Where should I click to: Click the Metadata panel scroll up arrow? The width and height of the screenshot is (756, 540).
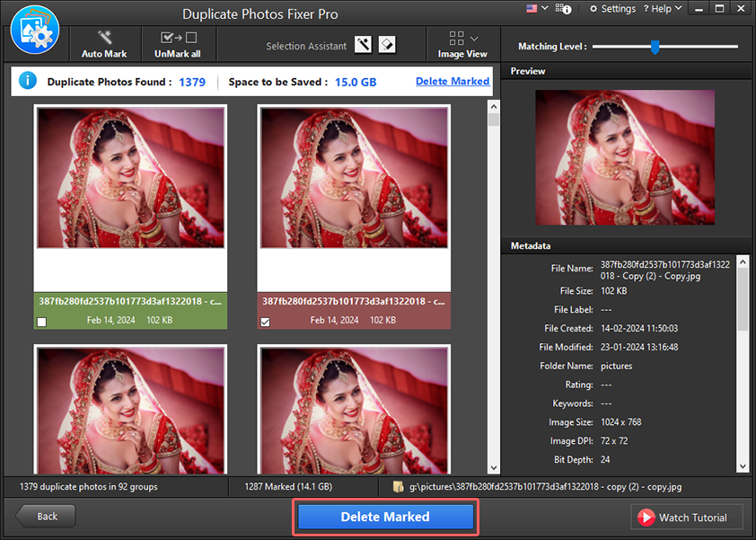click(x=743, y=262)
